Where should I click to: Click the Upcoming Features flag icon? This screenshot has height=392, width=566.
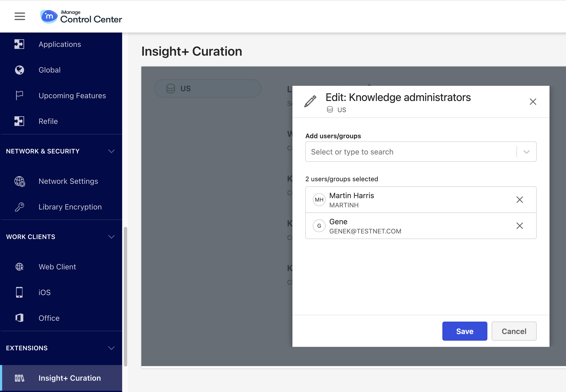click(x=19, y=96)
